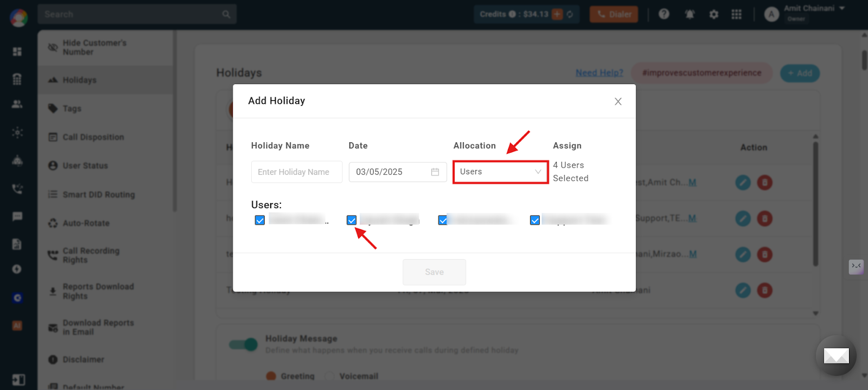The height and width of the screenshot is (390, 868).
Task: Click the top Search box
Action: (x=137, y=15)
